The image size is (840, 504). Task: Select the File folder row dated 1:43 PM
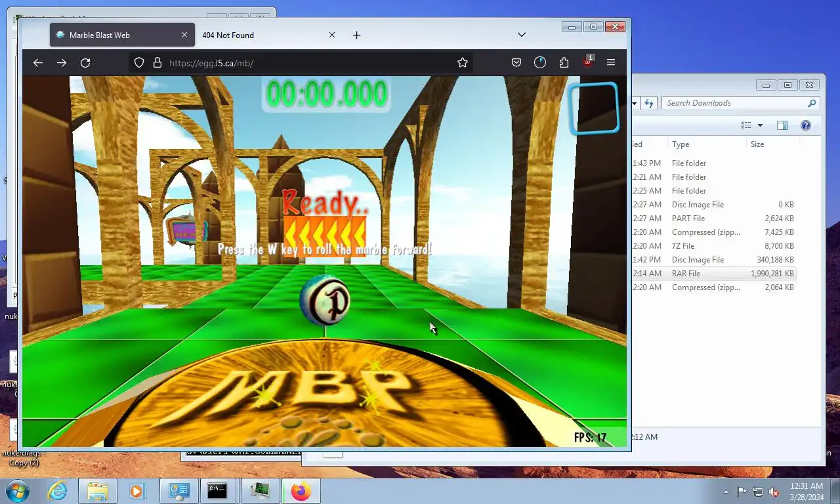tap(714, 163)
